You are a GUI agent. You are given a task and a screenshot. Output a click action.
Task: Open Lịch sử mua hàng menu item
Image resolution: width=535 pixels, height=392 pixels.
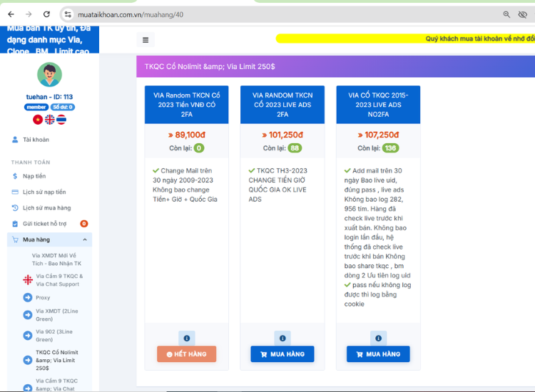(x=49, y=207)
